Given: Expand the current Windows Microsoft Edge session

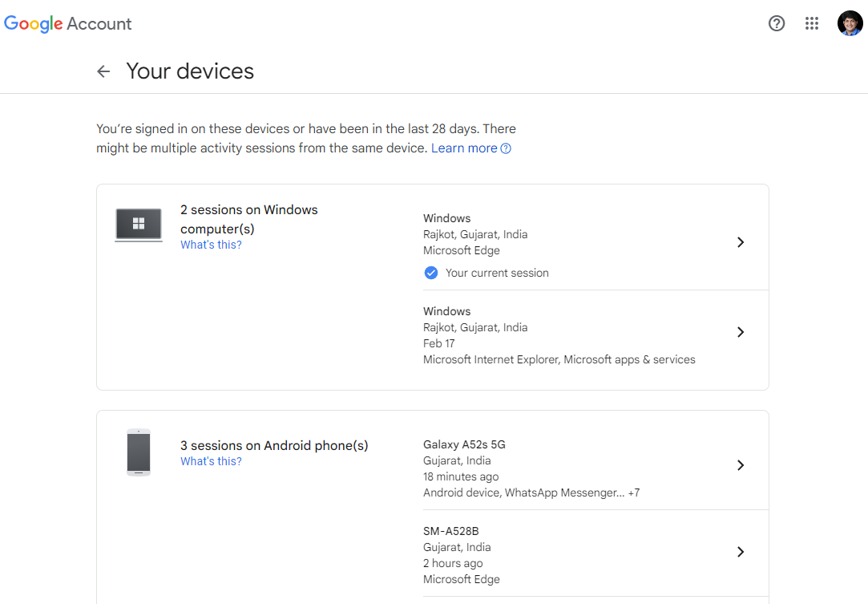Looking at the screenshot, I should pos(741,242).
